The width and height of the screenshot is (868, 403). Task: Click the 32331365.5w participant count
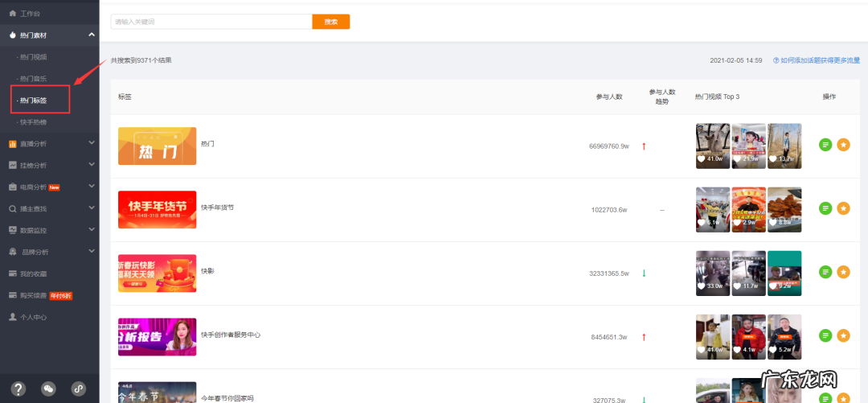pyautogui.click(x=609, y=273)
